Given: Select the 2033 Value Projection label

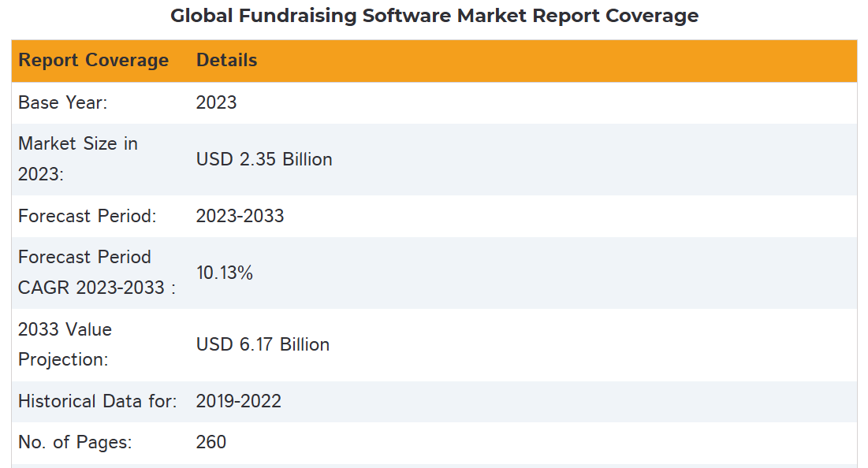Looking at the screenshot, I should point(65,344).
